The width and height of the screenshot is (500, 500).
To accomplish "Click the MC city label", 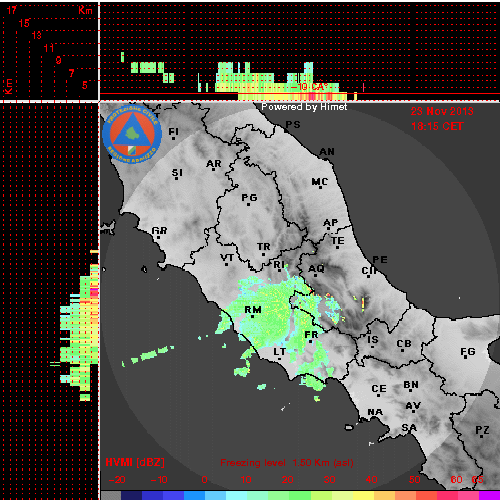I will [x=320, y=182].
